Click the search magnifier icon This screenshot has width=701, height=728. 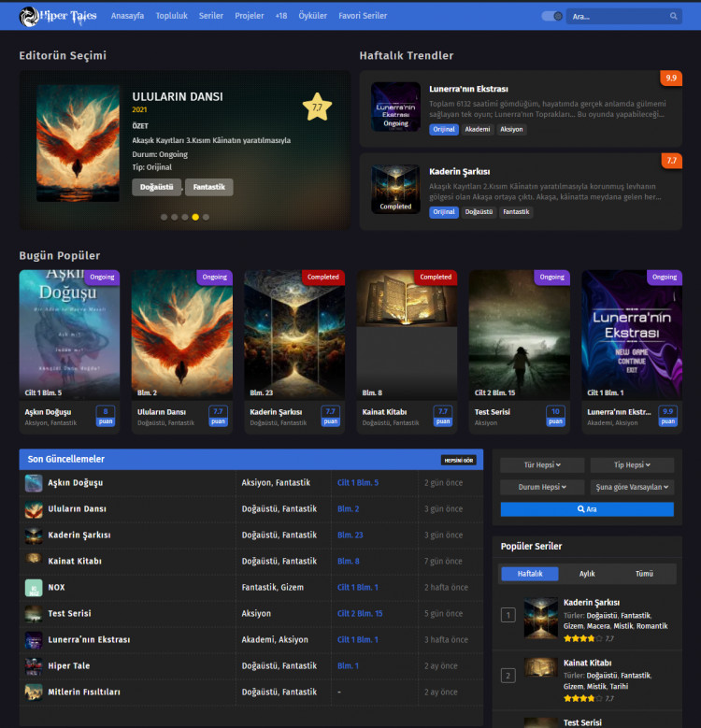pos(673,16)
